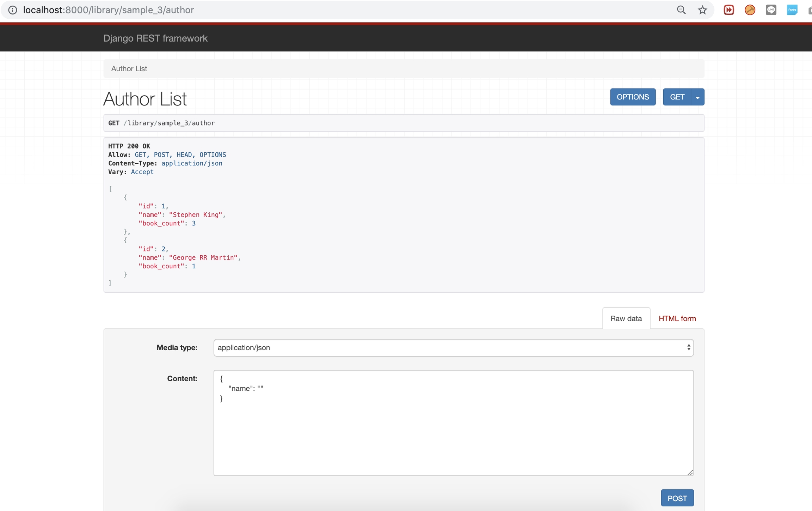Viewport: 812px width, 511px height.
Task: Switch to the HTML form tab
Action: click(677, 318)
